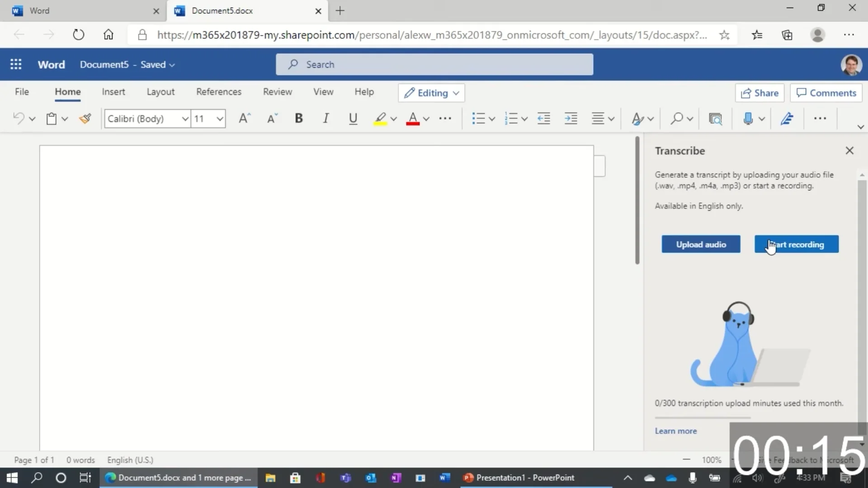The height and width of the screenshot is (488, 868).
Task: Apply numbered list formatting
Action: [511, 118]
